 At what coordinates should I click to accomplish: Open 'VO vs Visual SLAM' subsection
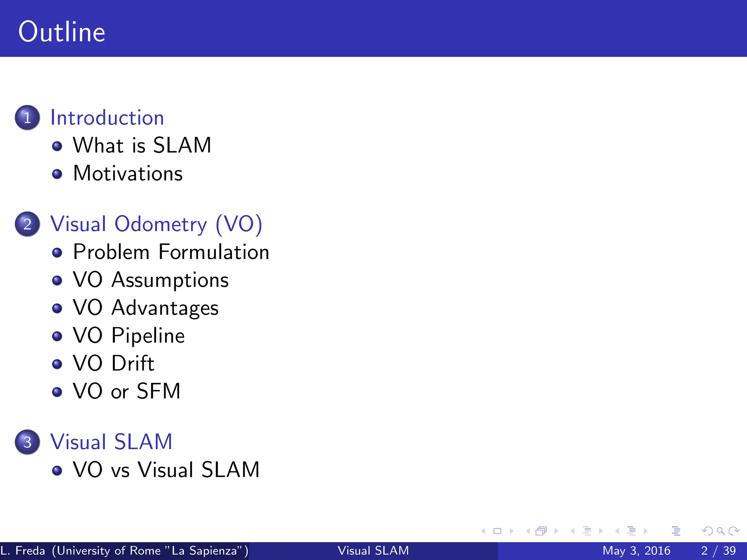pos(166,470)
